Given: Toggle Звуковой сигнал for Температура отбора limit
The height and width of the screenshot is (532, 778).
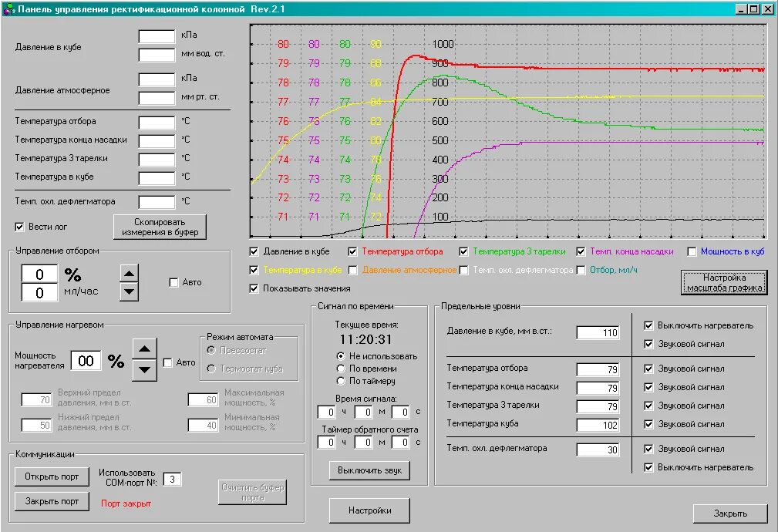Looking at the screenshot, I should [648, 369].
